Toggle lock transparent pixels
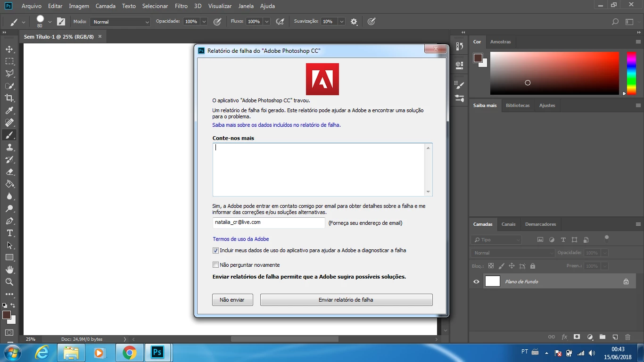Screen dimensions: 644x362 [x=491, y=266]
